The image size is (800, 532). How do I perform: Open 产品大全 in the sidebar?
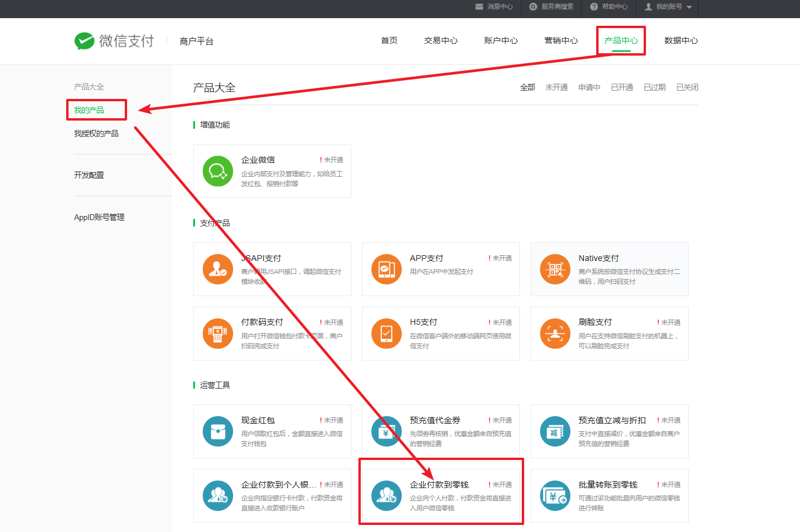[89, 87]
